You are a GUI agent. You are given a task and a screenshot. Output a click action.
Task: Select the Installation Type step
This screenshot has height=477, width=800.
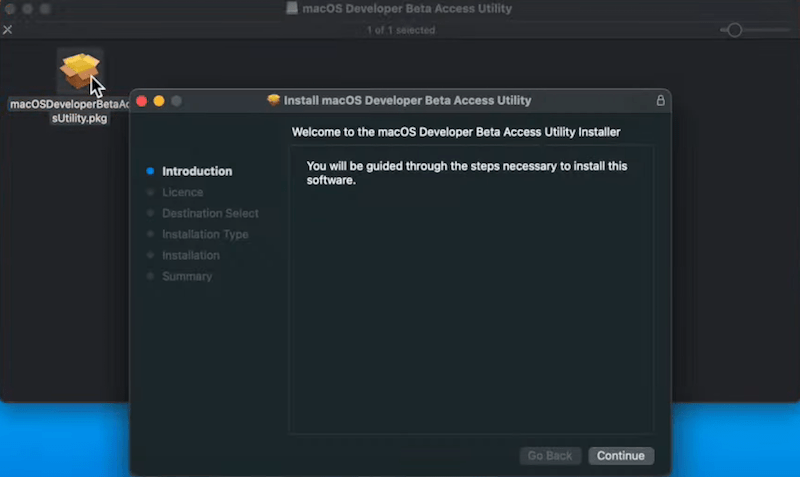point(205,234)
